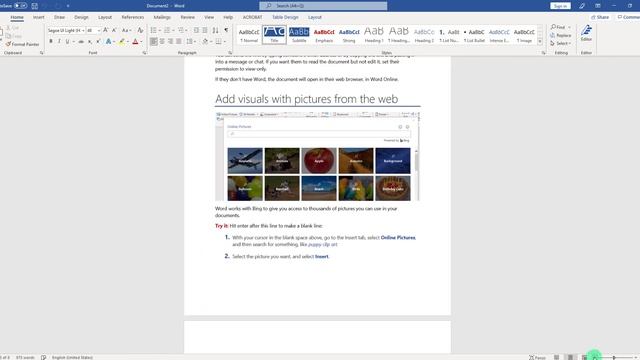Toggle Superscript formatting

point(98,41)
